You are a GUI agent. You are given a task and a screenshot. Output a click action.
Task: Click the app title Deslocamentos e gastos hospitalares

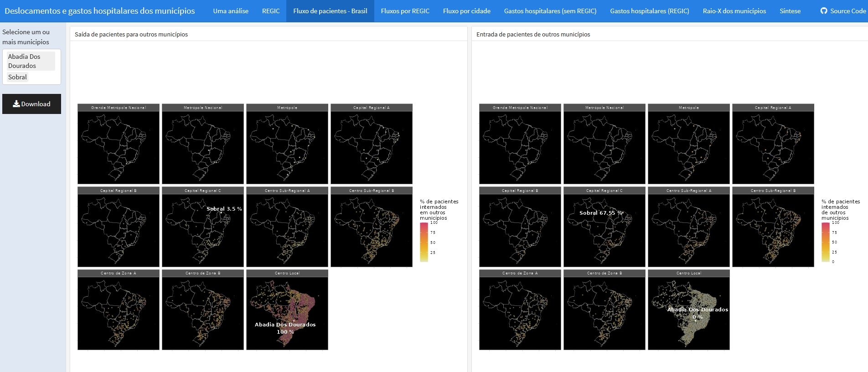pos(99,10)
